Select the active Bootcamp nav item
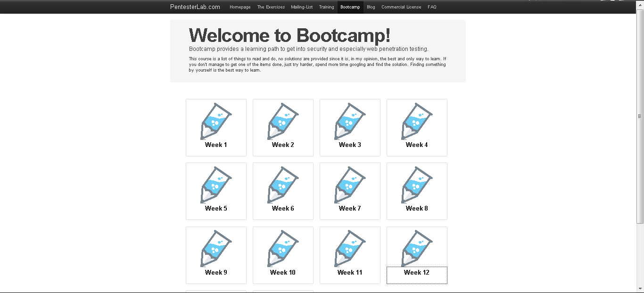644x293 pixels. click(350, 7)
